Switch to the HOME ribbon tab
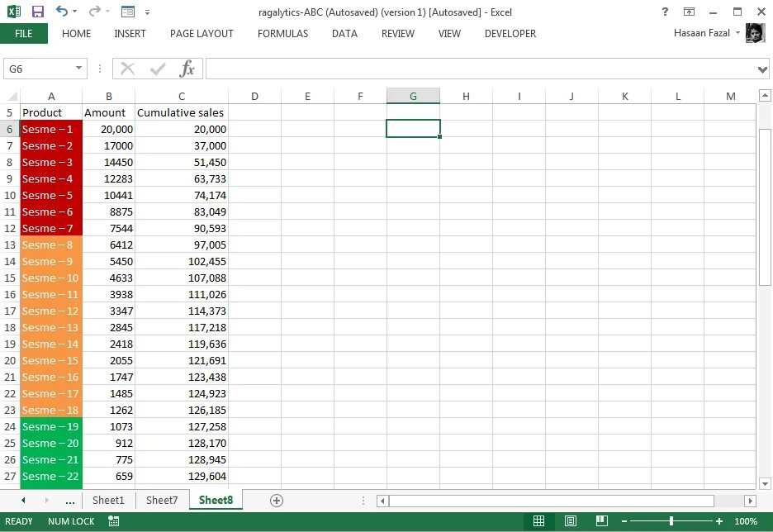773x532 pixels. [77, 34]
